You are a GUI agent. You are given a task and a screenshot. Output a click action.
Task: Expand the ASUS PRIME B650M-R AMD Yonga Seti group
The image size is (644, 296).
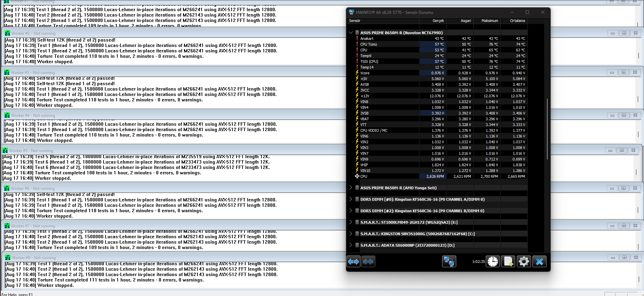[351, 188]
